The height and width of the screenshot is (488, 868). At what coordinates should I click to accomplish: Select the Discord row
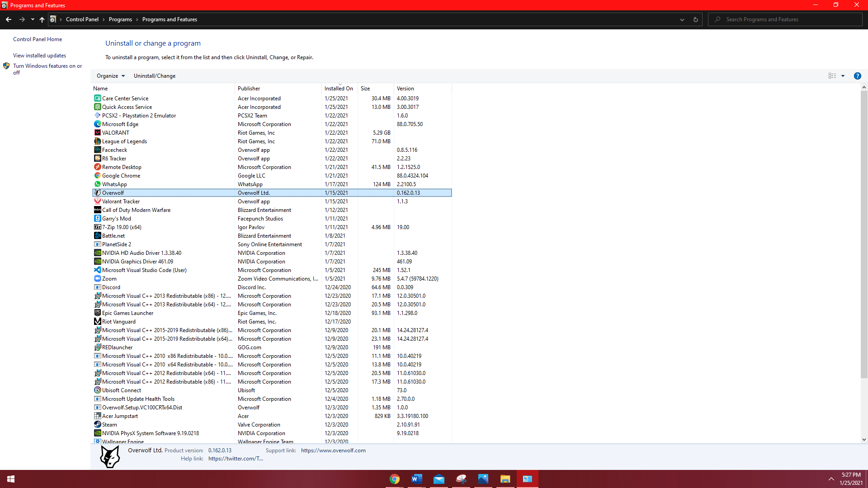tap(272, 287)
